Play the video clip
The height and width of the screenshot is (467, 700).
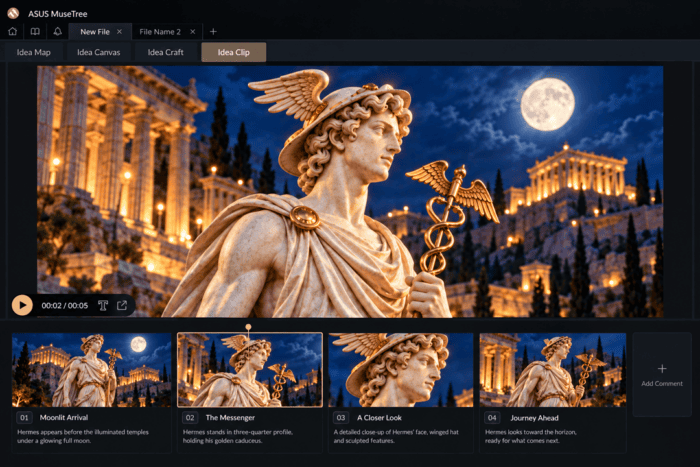coord(22,305)
